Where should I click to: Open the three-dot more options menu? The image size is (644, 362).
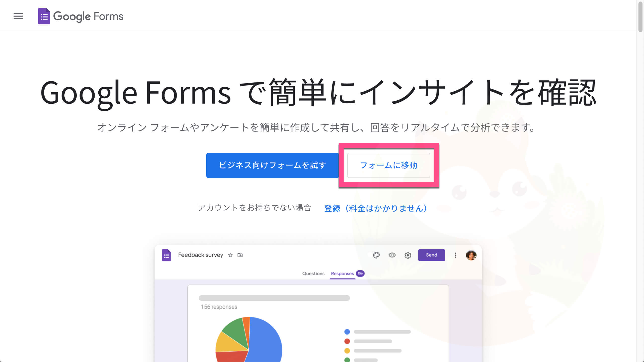455,255
